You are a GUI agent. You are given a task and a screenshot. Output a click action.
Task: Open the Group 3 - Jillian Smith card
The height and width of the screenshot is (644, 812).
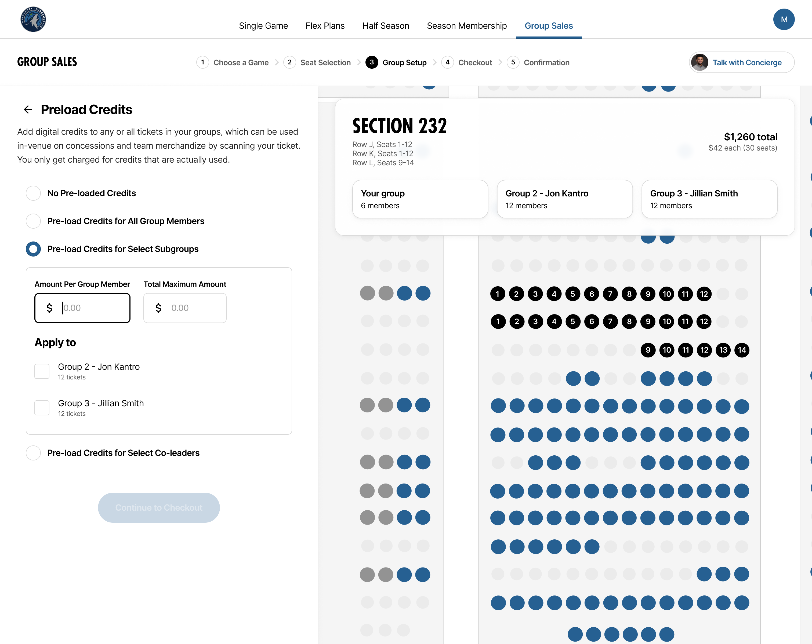[x=709, y=199]
